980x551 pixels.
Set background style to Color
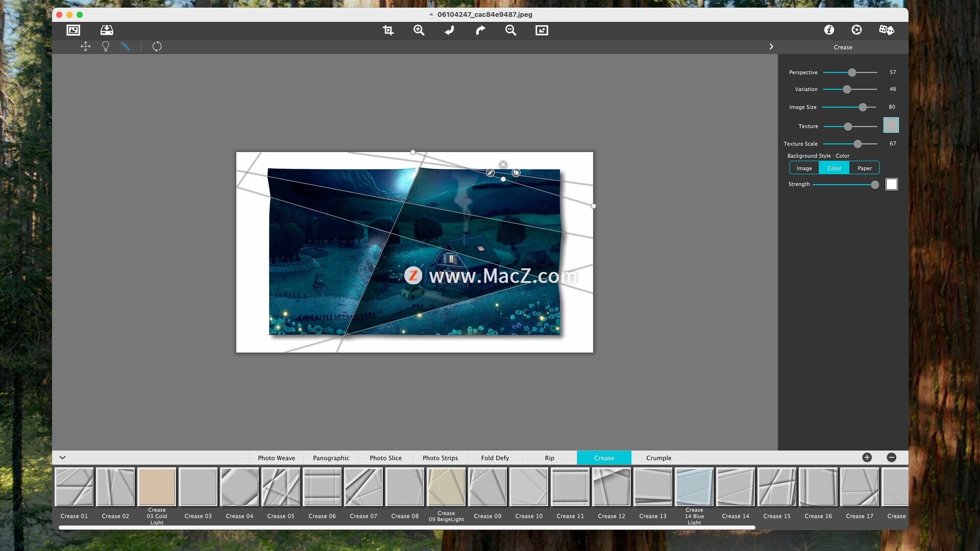835,168
